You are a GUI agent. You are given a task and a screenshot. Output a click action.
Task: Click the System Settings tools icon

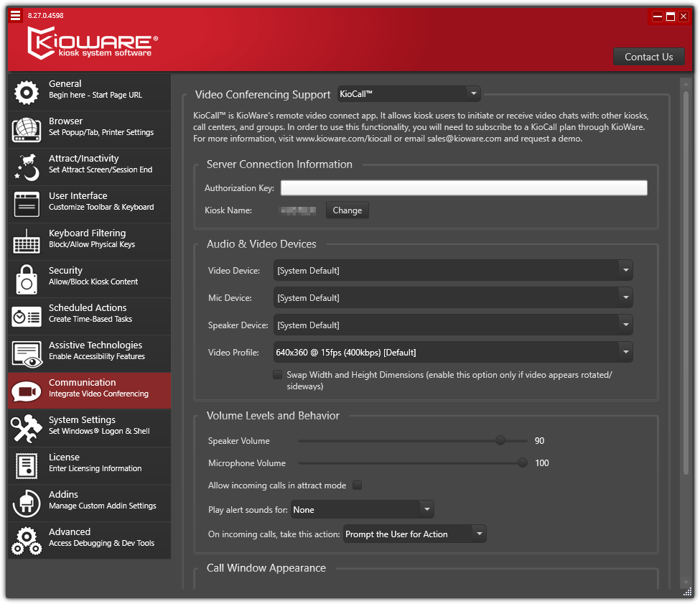26,429
